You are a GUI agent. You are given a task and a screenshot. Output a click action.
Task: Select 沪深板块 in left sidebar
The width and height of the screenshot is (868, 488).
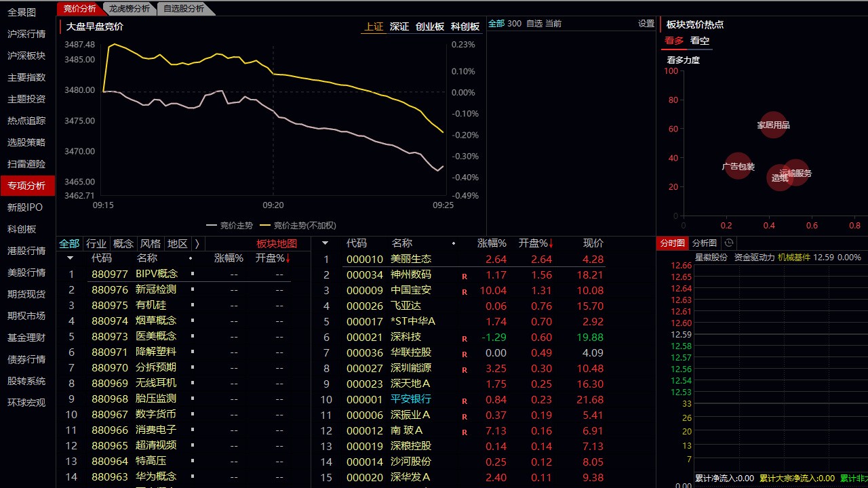coord(26,56)
